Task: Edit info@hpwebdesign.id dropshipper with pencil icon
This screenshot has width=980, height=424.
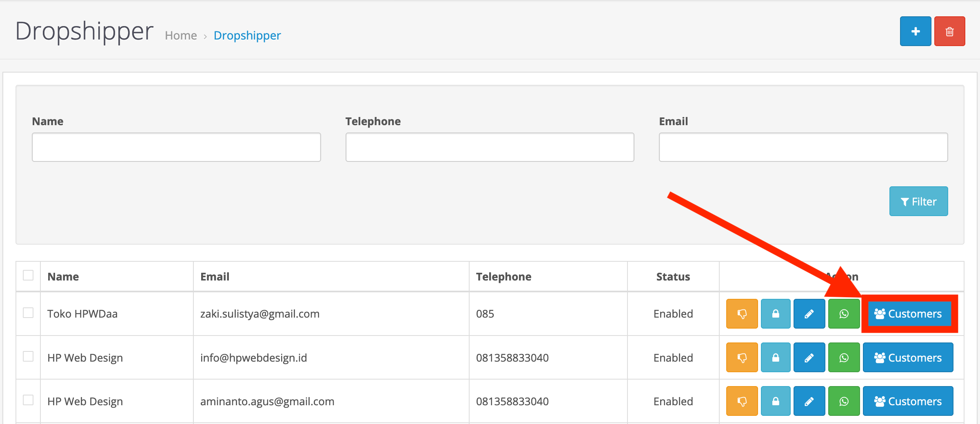Action: click(x=809, y=358)
